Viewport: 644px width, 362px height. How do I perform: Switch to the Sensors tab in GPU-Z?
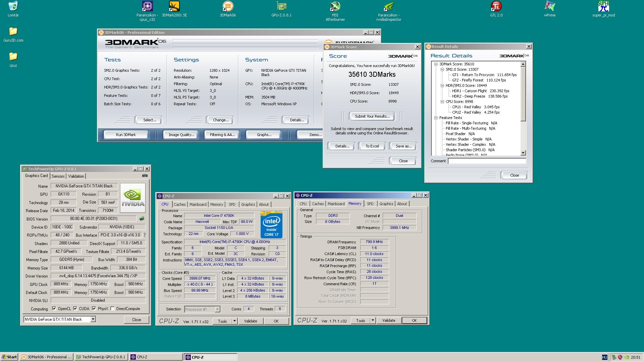[58, 176]
